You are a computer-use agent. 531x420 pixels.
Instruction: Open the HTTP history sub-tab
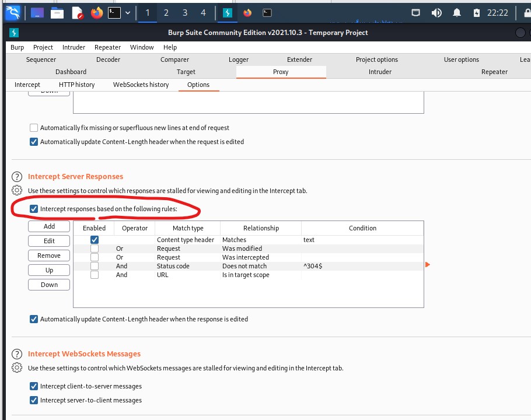click(76, 85)
